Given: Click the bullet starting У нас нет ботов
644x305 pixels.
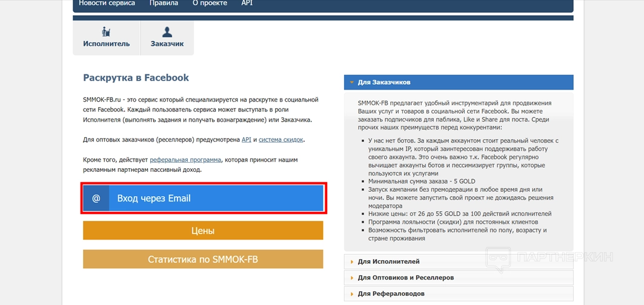Looking at the screenshot, I should (463, 157).
